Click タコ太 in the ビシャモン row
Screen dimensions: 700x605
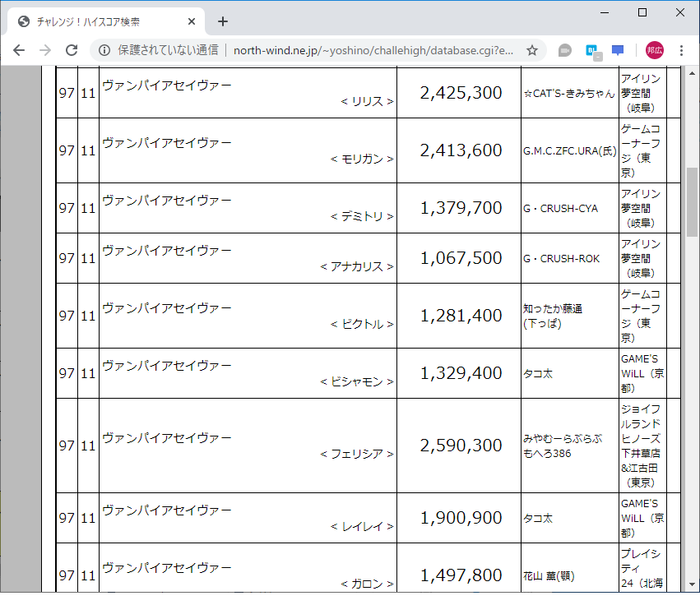click(x=538, y=373)
